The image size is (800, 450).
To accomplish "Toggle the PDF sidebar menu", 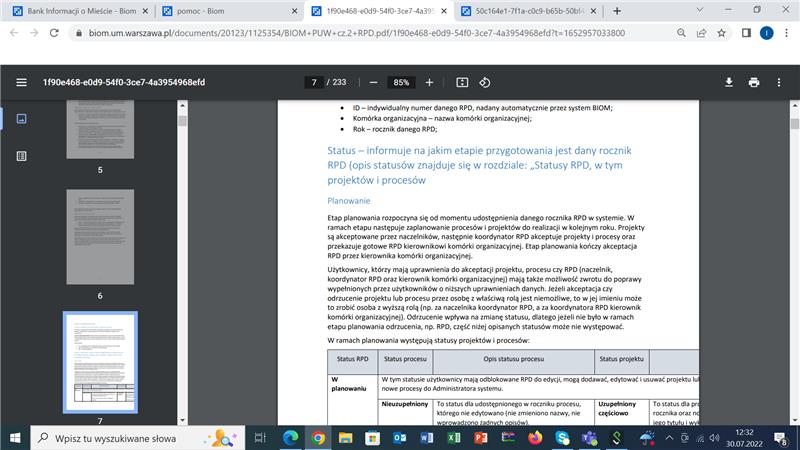I will pyautogui.click(x=22, y=82).
